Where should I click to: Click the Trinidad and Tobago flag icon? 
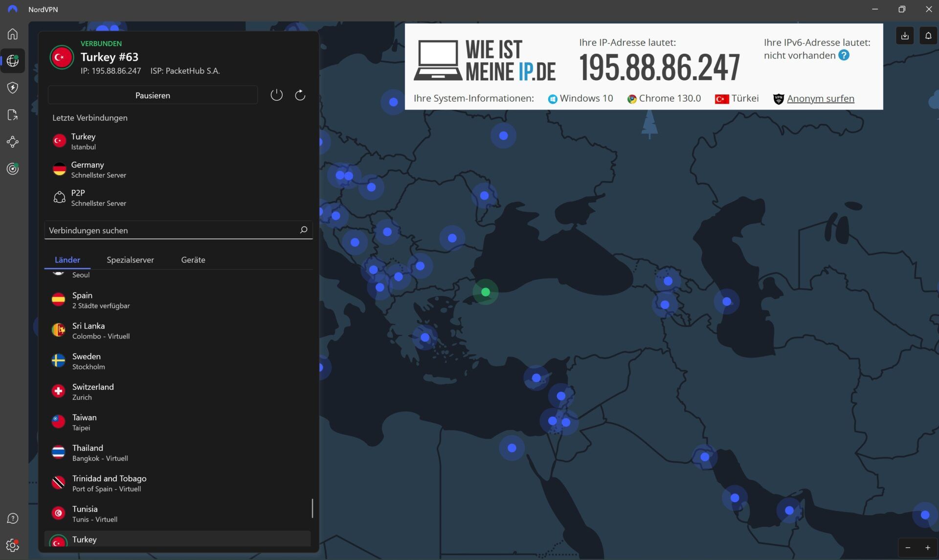tap(58, 483)
